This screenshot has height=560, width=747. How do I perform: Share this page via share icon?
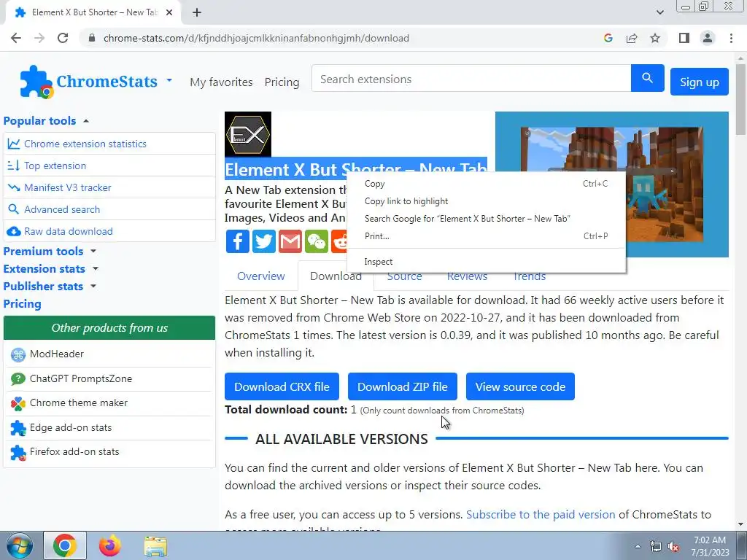point(632,38)
